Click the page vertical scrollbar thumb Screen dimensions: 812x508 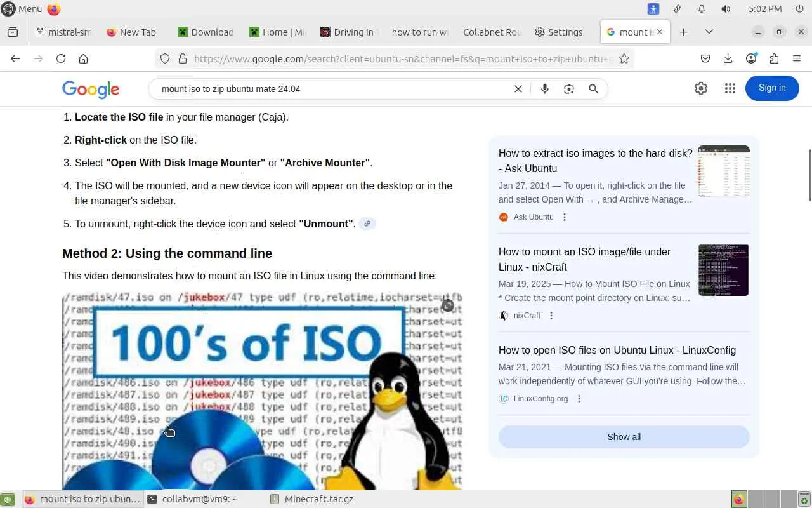coord(809,175)
